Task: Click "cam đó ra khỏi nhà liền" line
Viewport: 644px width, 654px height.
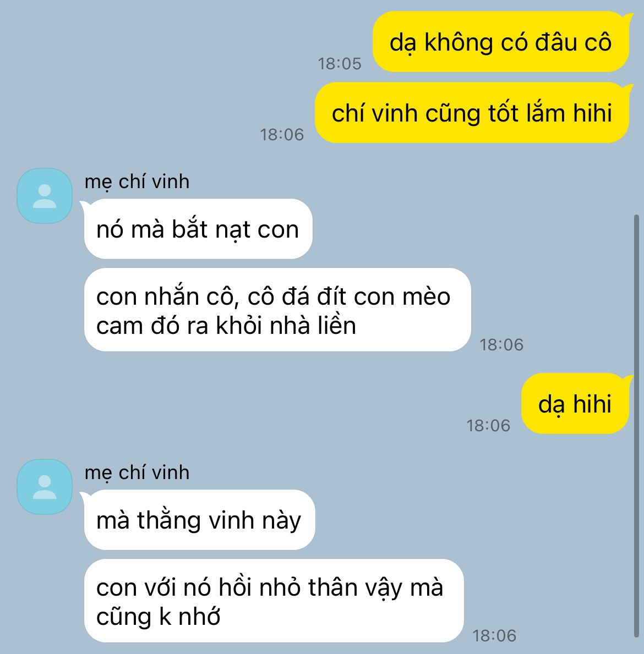Action: click(226, 325)
